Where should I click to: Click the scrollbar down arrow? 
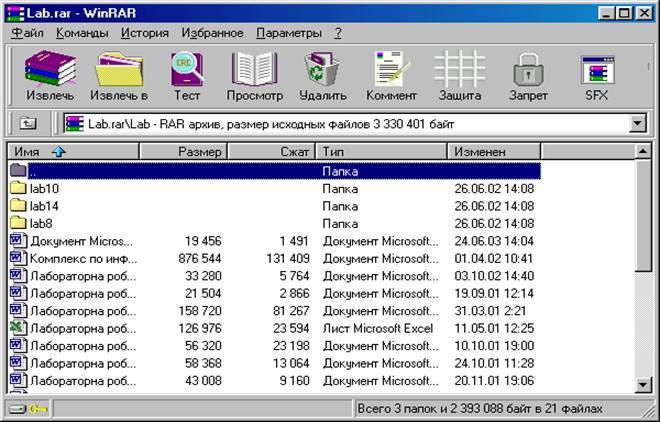(643, 384)
